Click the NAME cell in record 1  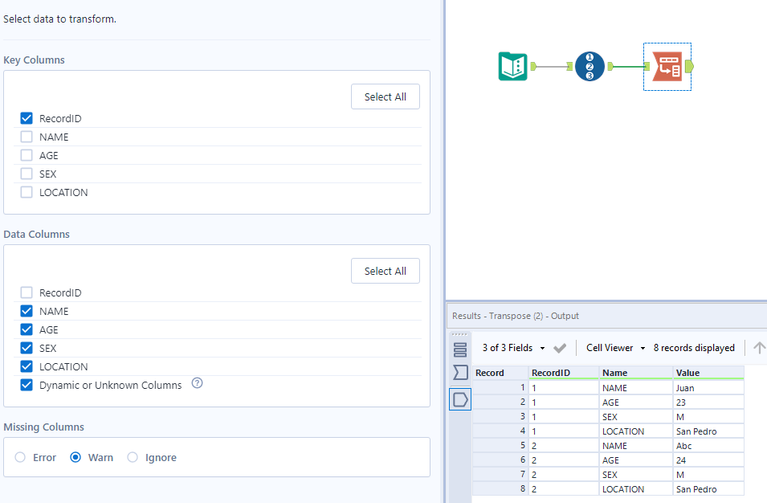point(635,388)
